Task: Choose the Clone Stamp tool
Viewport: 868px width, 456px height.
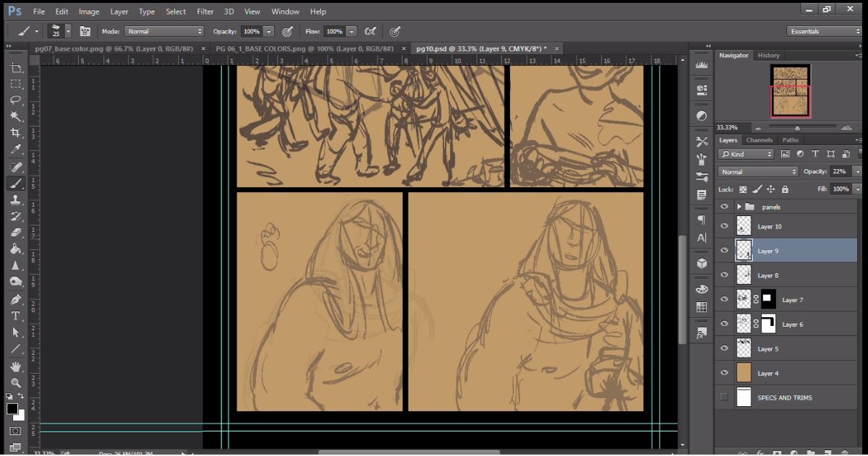Action: [x=16, y=199]
